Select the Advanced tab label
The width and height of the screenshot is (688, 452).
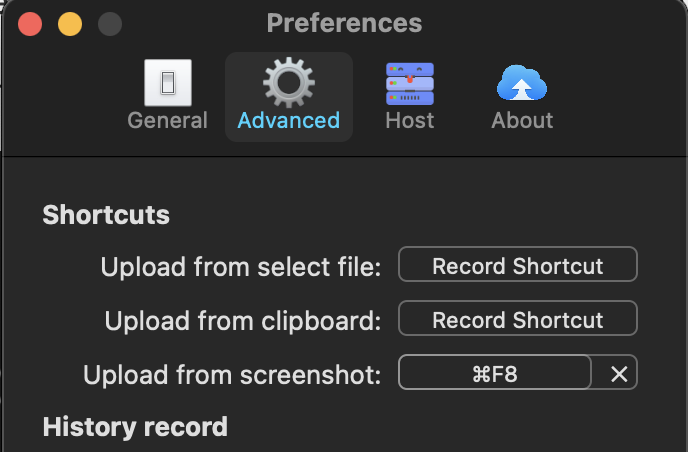[288, 121]
